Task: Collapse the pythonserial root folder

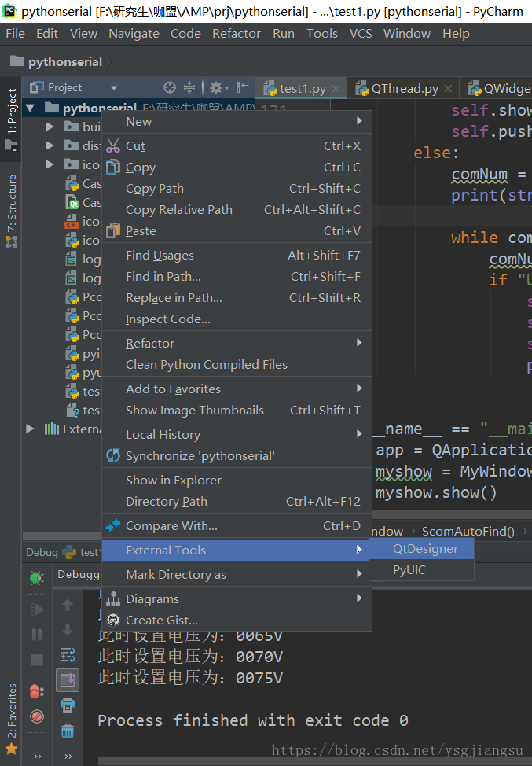Action: click(x=30, y=108)
